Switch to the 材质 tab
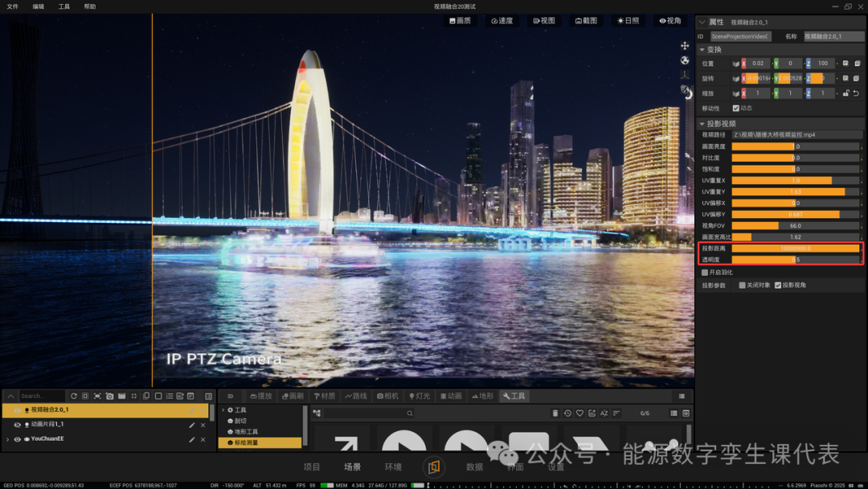The image size is (868, 489). click(325, 396)
